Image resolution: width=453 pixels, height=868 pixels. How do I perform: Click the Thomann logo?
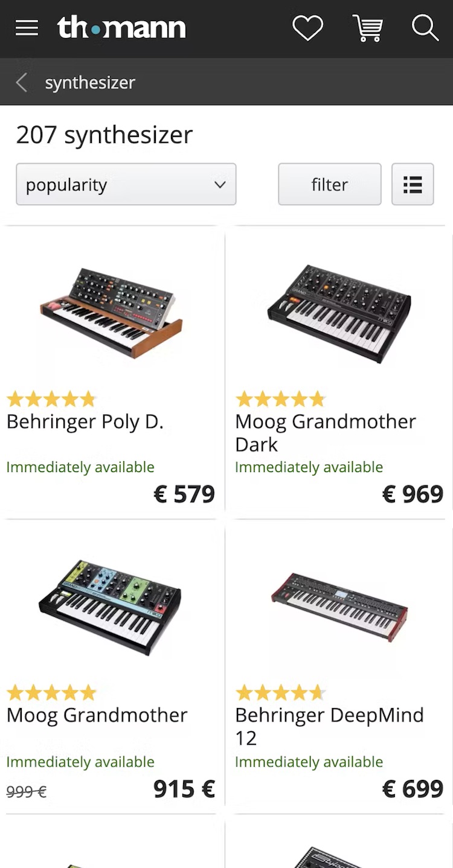coord(121,28)
